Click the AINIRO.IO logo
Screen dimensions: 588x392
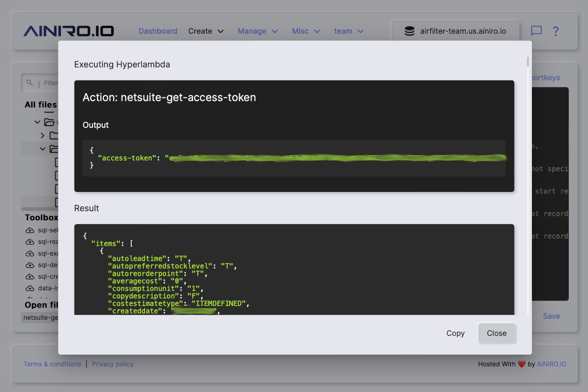pyautogui.click(x=69, y=31)
